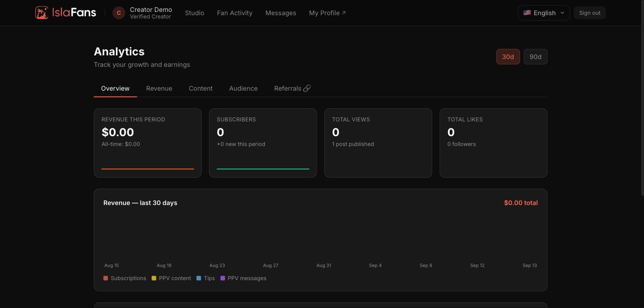644x308 pixels.
Task: Toggle the Tips blue legend swatch
Action: point(199,278)
